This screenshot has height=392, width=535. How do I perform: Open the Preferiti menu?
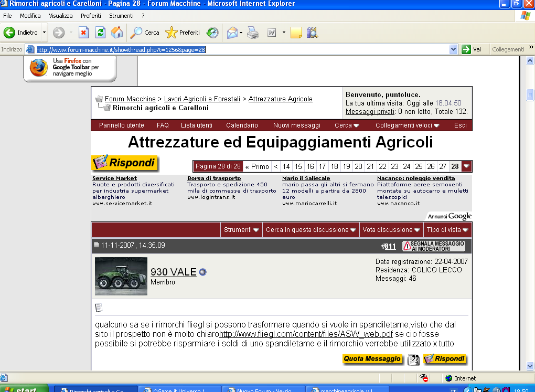point(91,16)
